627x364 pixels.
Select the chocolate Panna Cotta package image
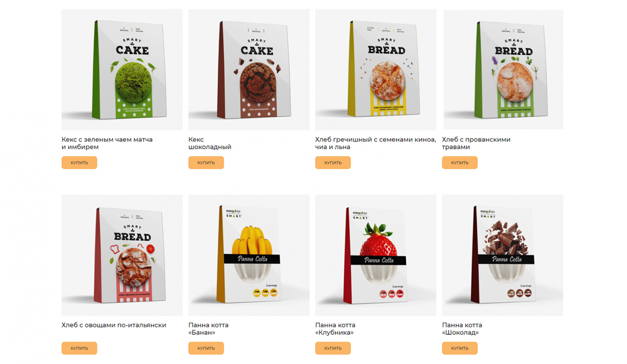[503, 255]
